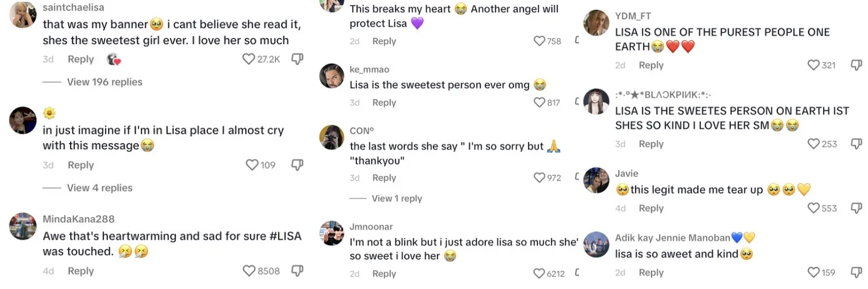Like Jmnoonar's comment with 6212 likes
This screenshot has width=868, height=289.
coord(539,274)
